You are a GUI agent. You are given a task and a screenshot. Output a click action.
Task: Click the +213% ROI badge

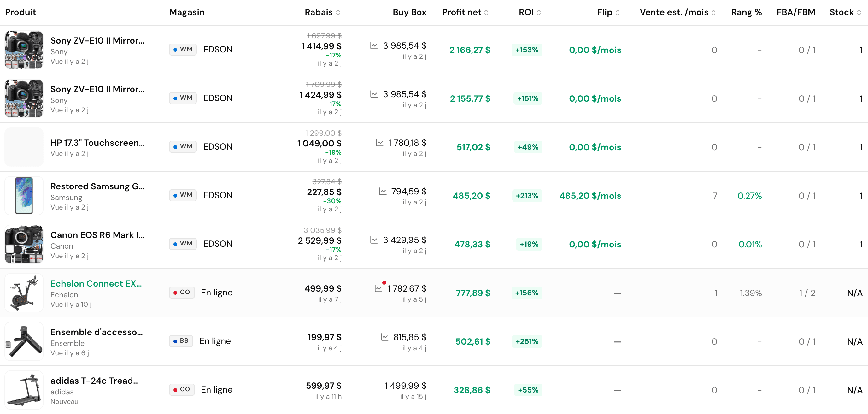point(527,196)
